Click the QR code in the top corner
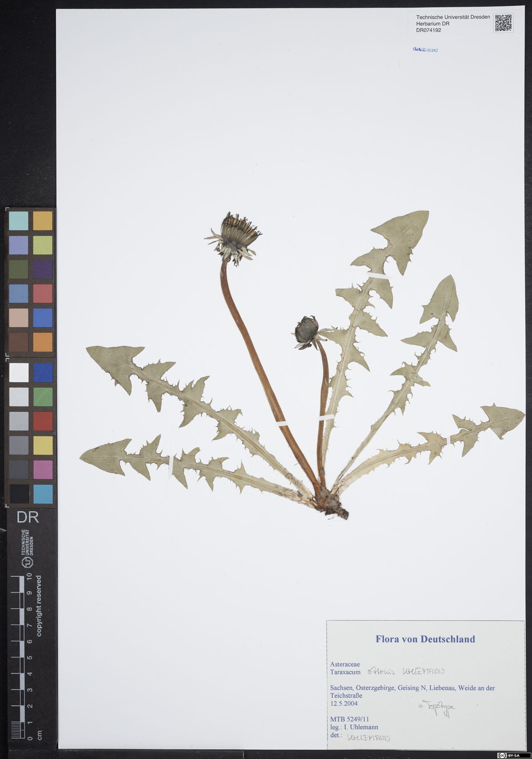This screenshot has height=759, width=532. click(x=503, y=23)
